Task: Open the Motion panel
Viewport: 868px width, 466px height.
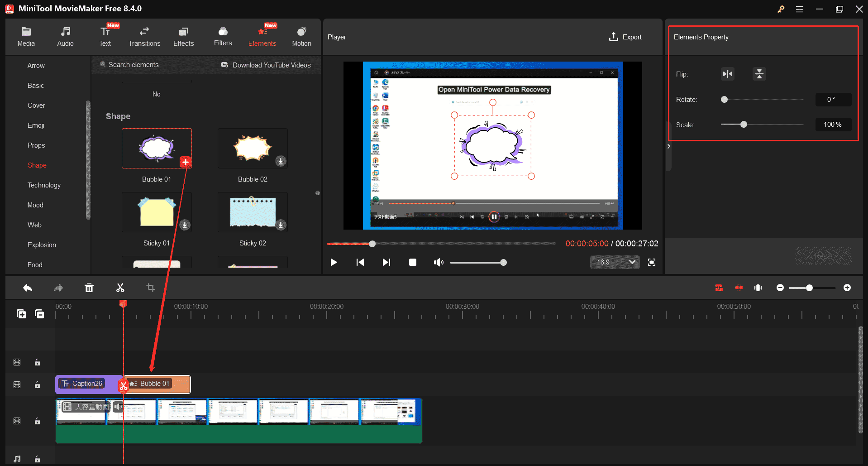Action: click(301, 36)
